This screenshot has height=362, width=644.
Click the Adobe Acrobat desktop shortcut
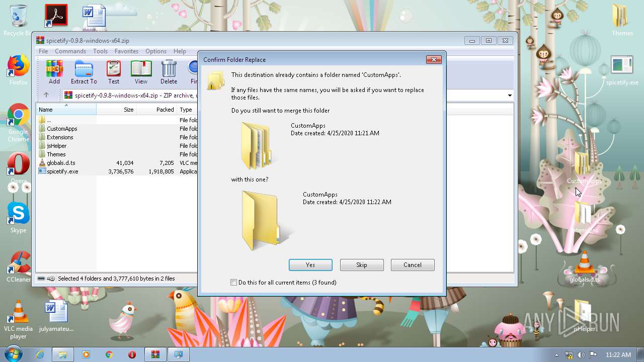(56, 15)
